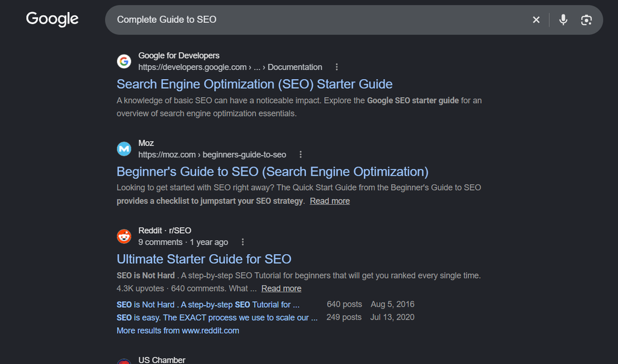618x364 pixels.
Task: Click the Reddit result favicon
Action: click(x=124, y=236)
